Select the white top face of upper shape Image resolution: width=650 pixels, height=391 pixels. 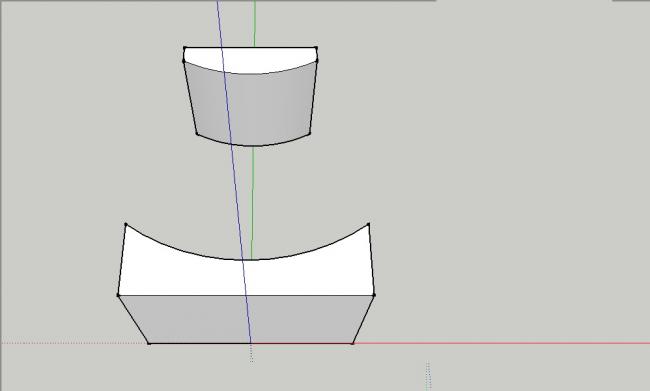[x=250, y=58]
